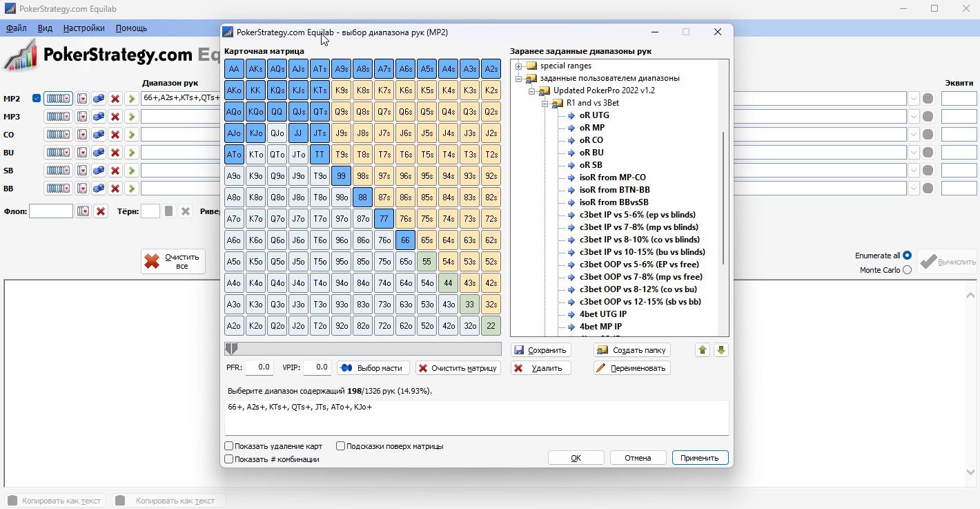The image size is (980, 509).
Task: Clear SB row with red X icon
Action: [x=115, y=171]
